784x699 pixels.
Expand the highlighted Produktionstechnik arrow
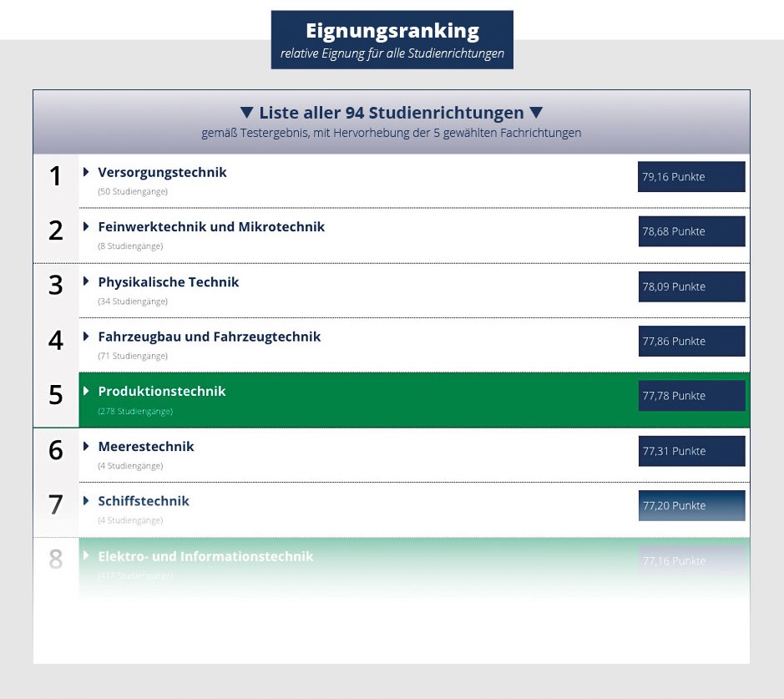86,391
